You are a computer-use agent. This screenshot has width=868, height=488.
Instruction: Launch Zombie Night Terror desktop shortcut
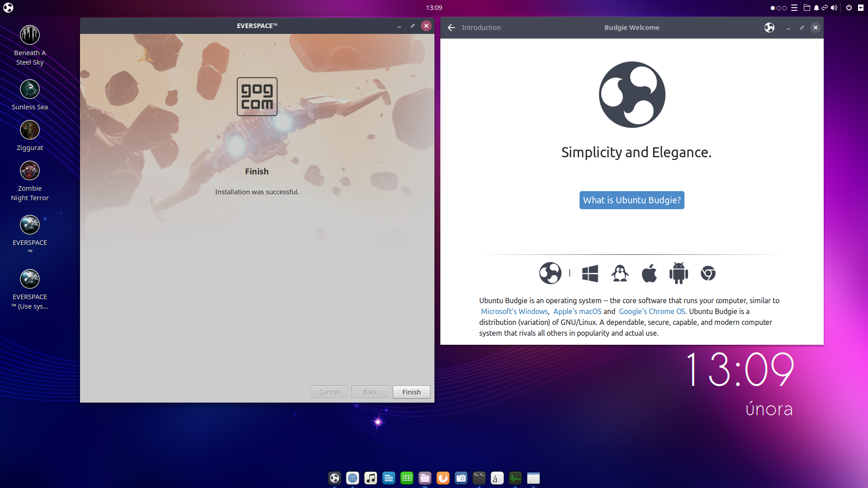click(x=30, y=171)
